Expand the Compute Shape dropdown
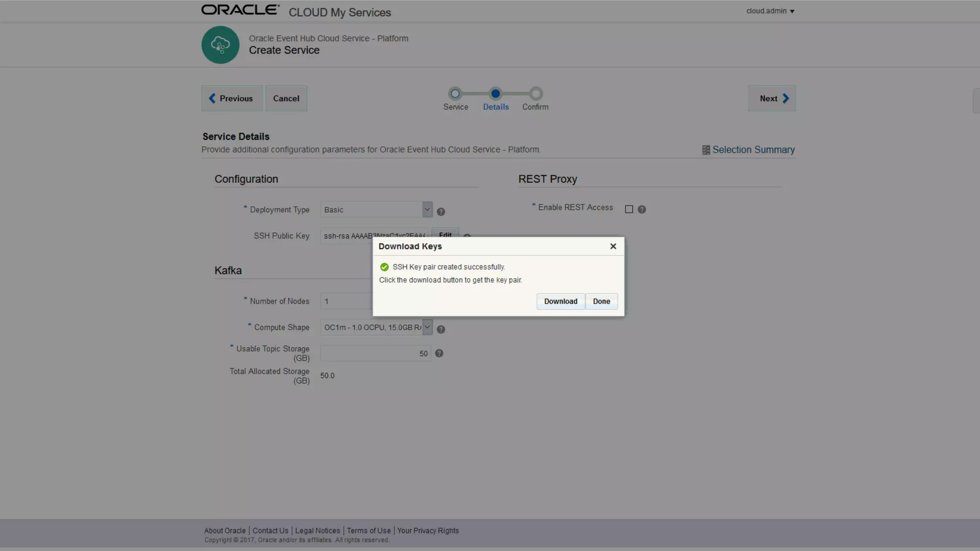 click(x=427, y=327)
